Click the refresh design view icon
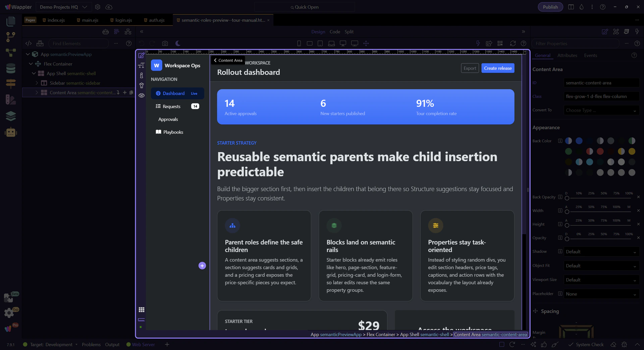The width and height of the screenshot is (644, 350). pyautogui.click(x=513, y=43)
